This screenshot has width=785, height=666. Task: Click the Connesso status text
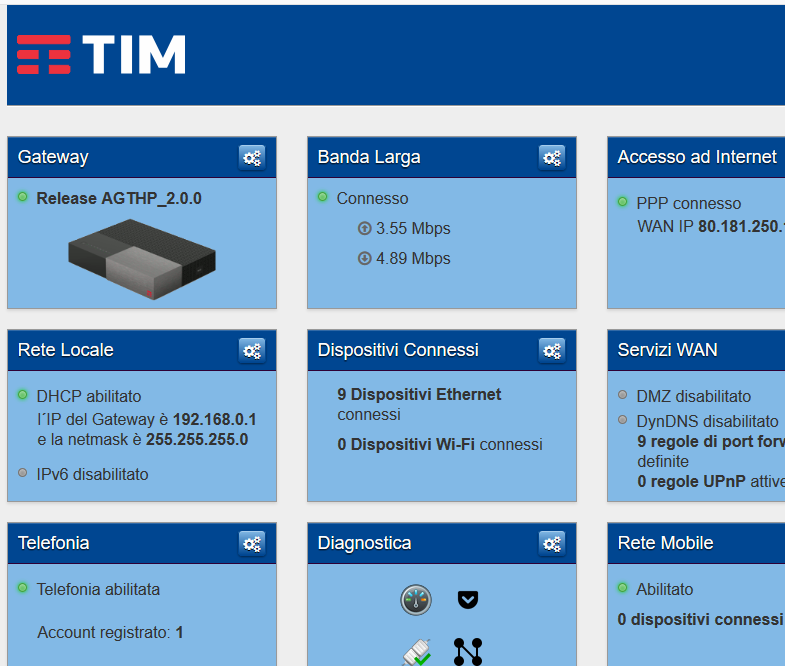[x=372, y=199]
